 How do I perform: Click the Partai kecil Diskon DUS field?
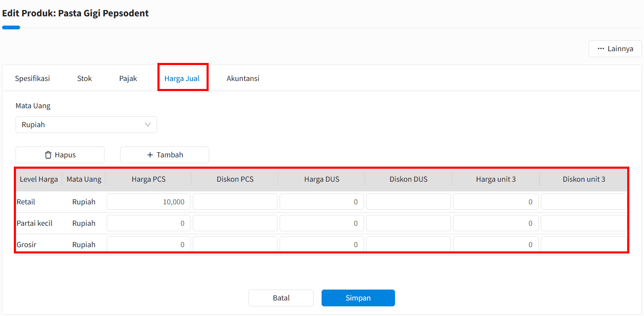408,223
